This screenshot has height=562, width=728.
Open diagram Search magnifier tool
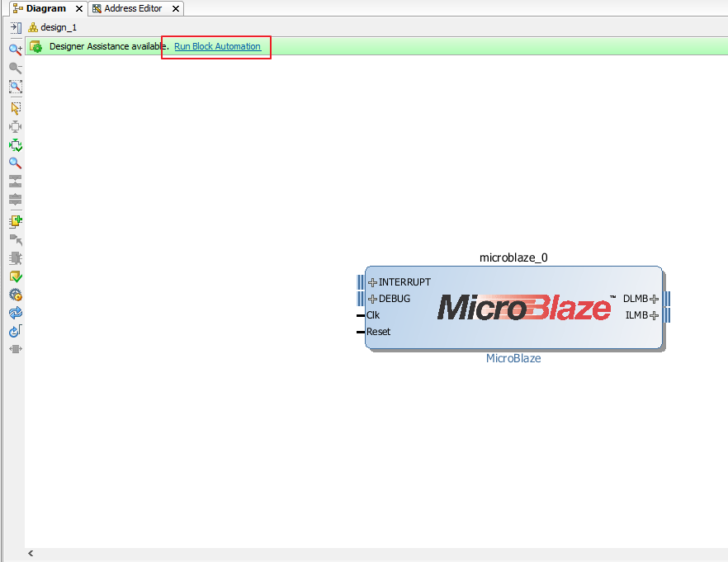coord(16,163)
